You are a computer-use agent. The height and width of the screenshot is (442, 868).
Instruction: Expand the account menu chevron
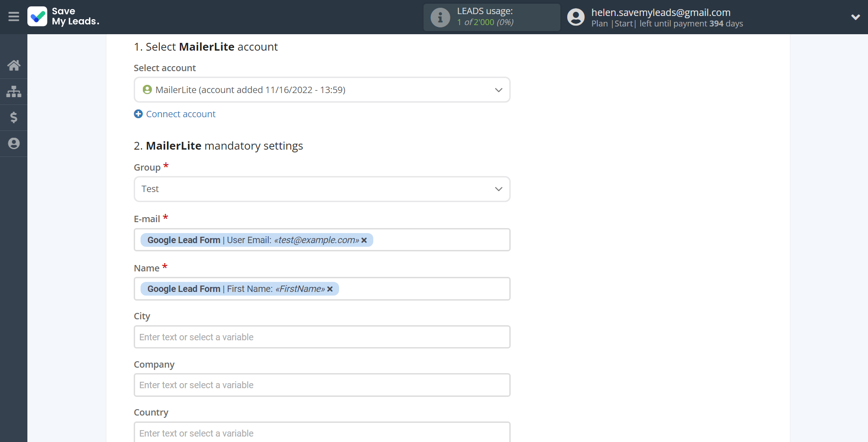[855, 17]
